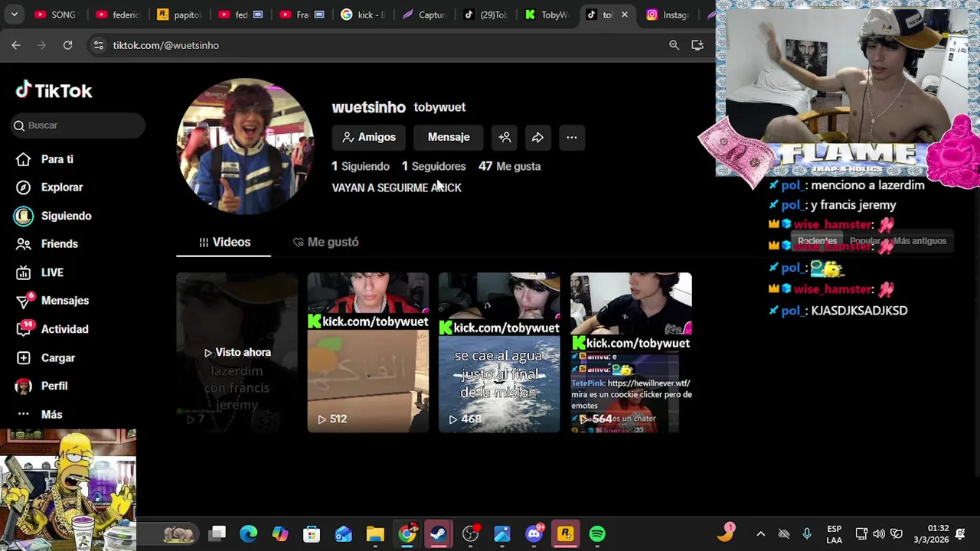Go to Siguiendo in the sidebar
The height and width of the screenshot is (551, 980).
(x=54, y=216)
